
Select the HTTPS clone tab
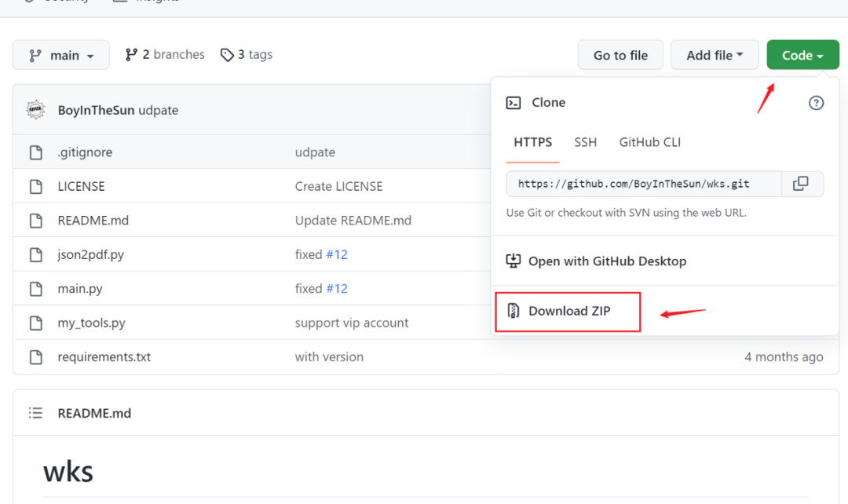532,142
